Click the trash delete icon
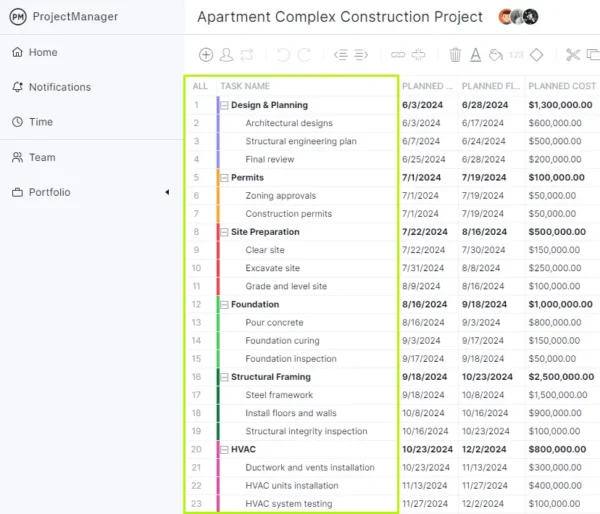This screenshot has width=600, height=514. click(x=455, y=55)
